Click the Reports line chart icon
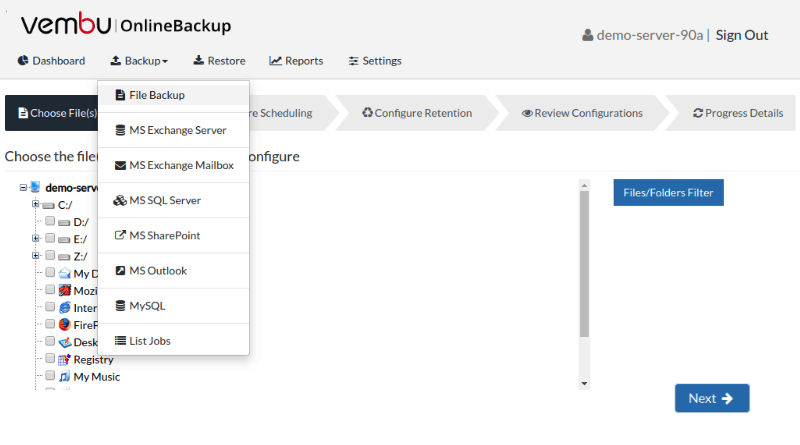 coord(276,61)
